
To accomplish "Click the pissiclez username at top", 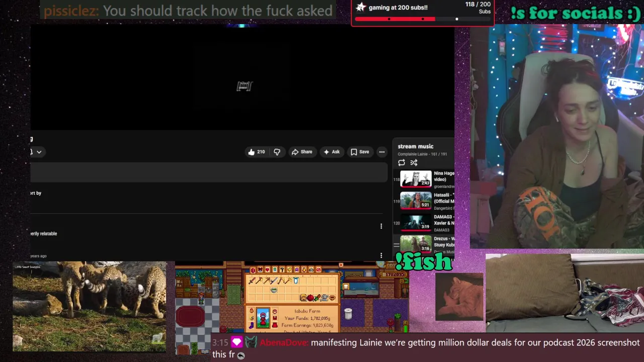I will [71, 11].
